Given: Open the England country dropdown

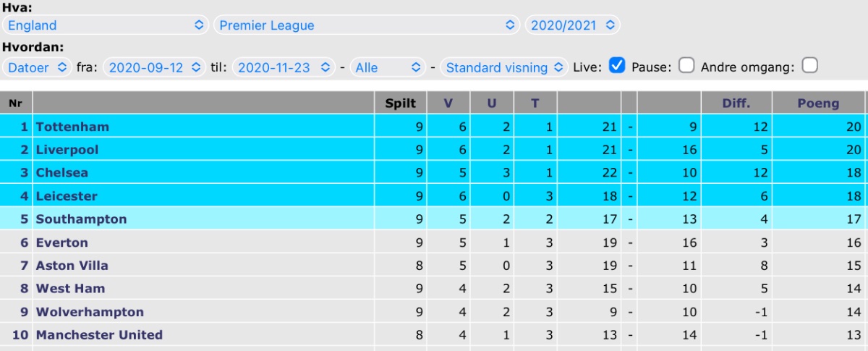Looking at the screenshot, I should pos(106,25).
